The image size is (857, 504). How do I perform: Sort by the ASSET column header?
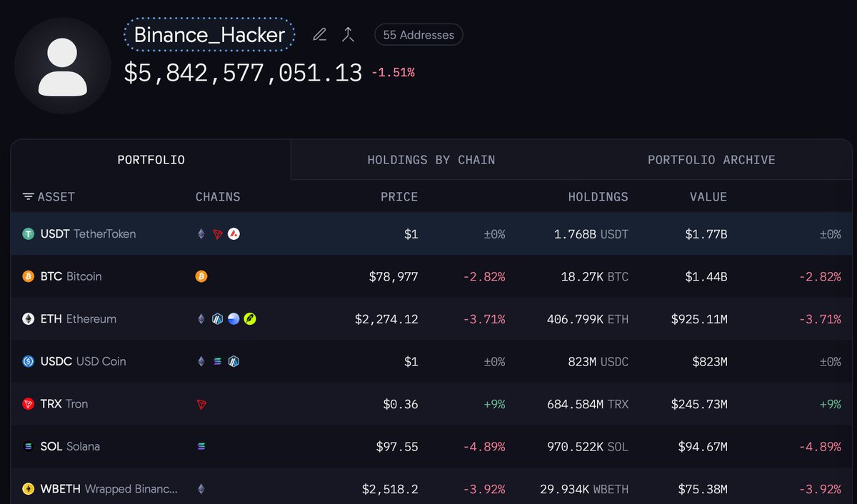[56, 196]
